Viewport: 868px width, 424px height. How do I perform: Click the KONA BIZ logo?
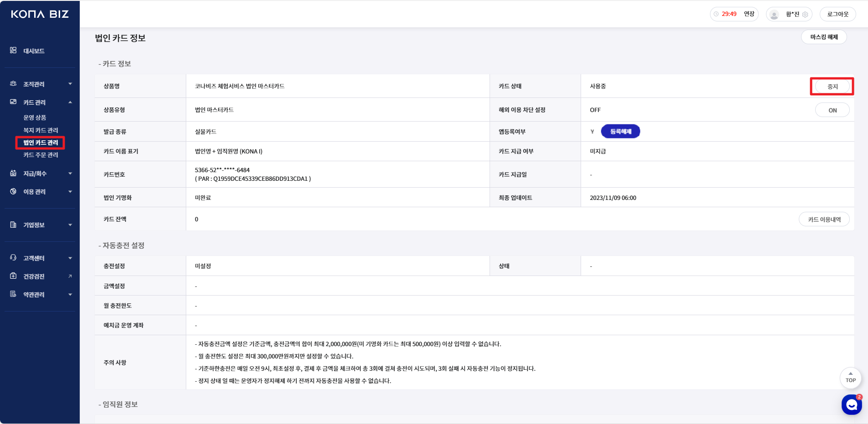tap(40, 14)
